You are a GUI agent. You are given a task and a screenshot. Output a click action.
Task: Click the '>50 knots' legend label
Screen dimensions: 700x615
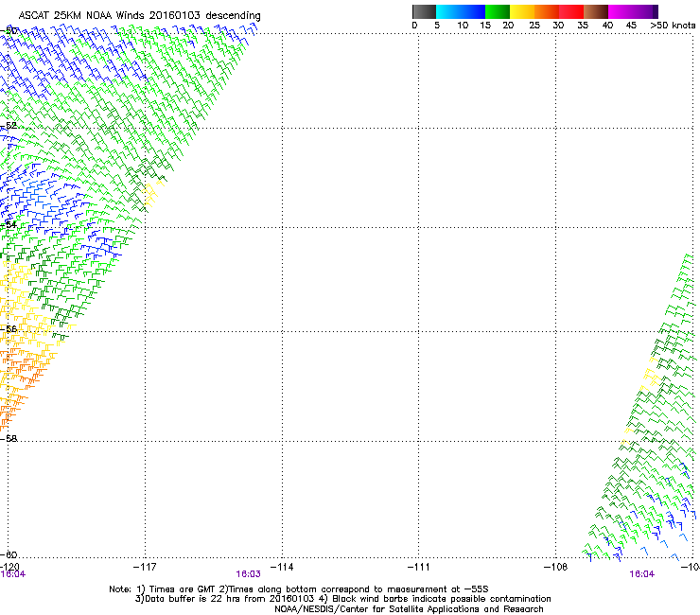(x=673, y=26)
